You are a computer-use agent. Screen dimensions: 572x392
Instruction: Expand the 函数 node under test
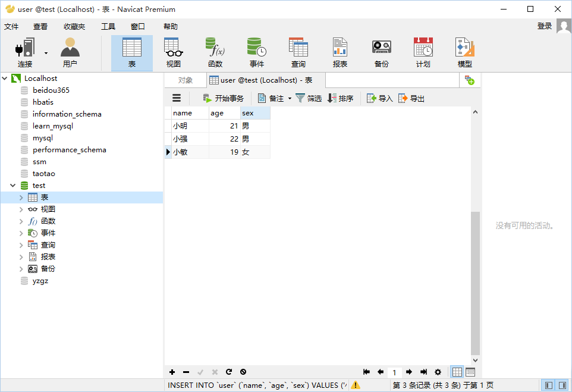pos(21,221)
